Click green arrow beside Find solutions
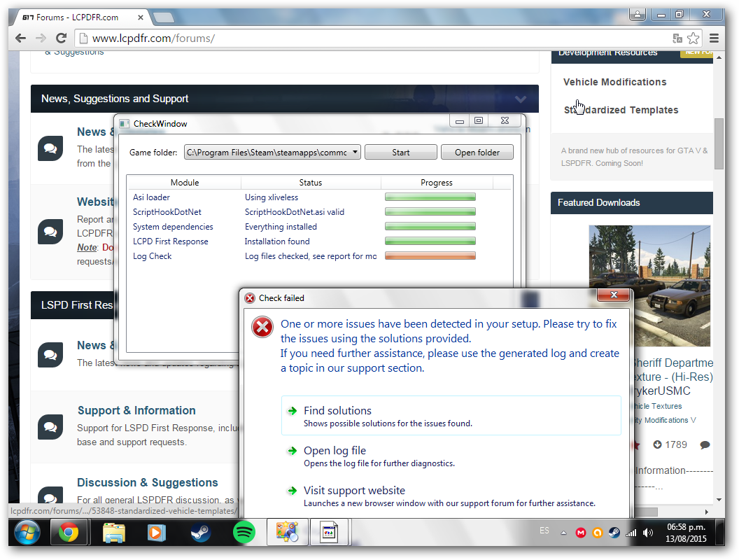Viewport: 739px width, 560px height. click(293, 411)
